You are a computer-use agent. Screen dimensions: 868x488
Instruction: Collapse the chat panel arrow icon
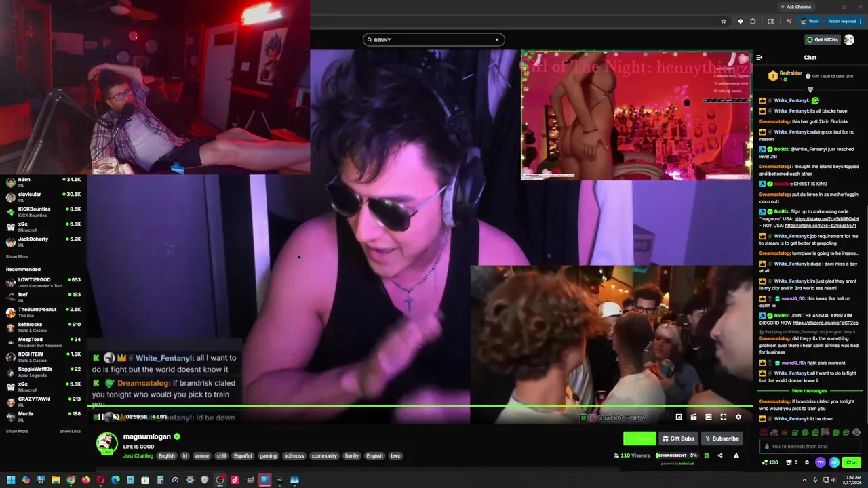tap(759, 58)
